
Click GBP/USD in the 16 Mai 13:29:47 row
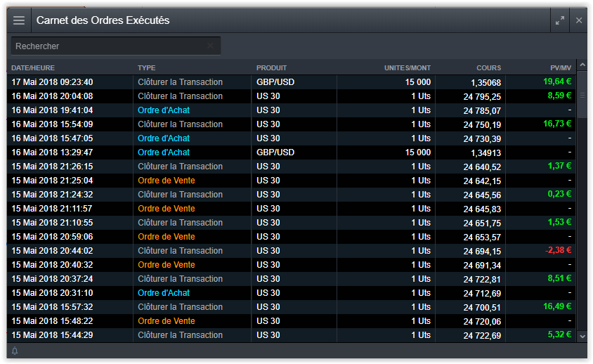tap(275, 152)
